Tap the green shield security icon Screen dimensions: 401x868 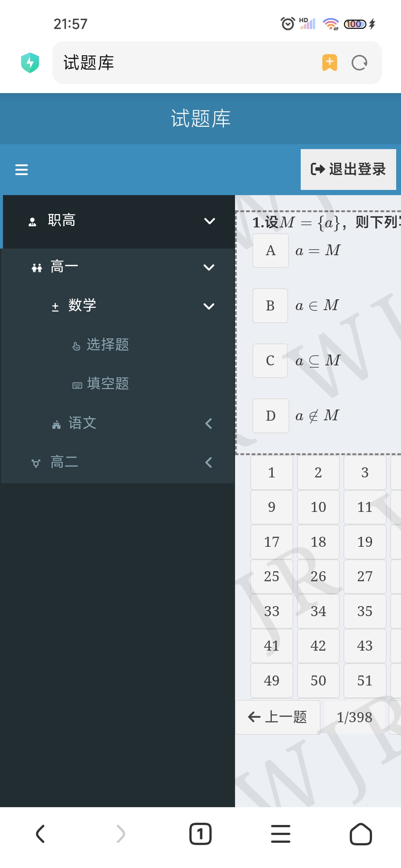click(x=30, y=63)
